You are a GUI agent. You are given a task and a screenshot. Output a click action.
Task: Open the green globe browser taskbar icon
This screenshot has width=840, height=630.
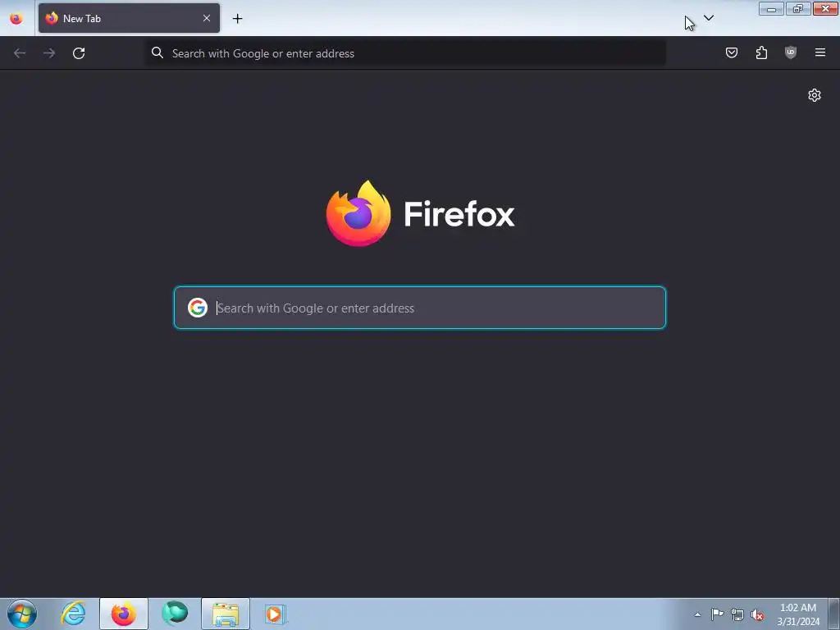click(x=175, y=613)
